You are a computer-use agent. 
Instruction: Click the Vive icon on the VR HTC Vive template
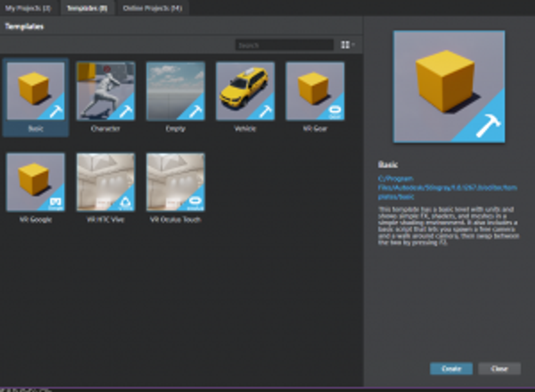pos(126,203)
